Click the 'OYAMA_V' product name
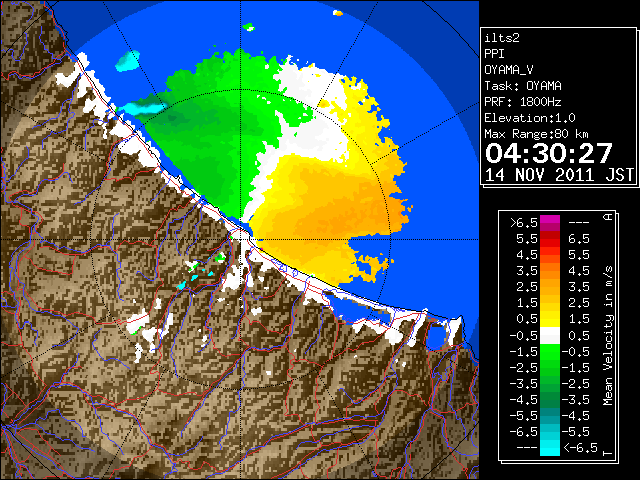 click(x=509, y=70)
